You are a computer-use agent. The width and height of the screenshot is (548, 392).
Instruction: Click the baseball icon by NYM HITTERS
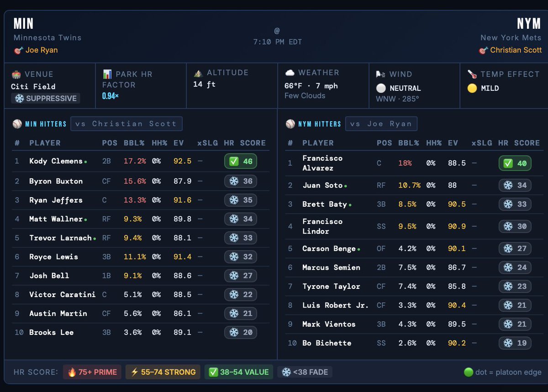click(x=290, y=124)
